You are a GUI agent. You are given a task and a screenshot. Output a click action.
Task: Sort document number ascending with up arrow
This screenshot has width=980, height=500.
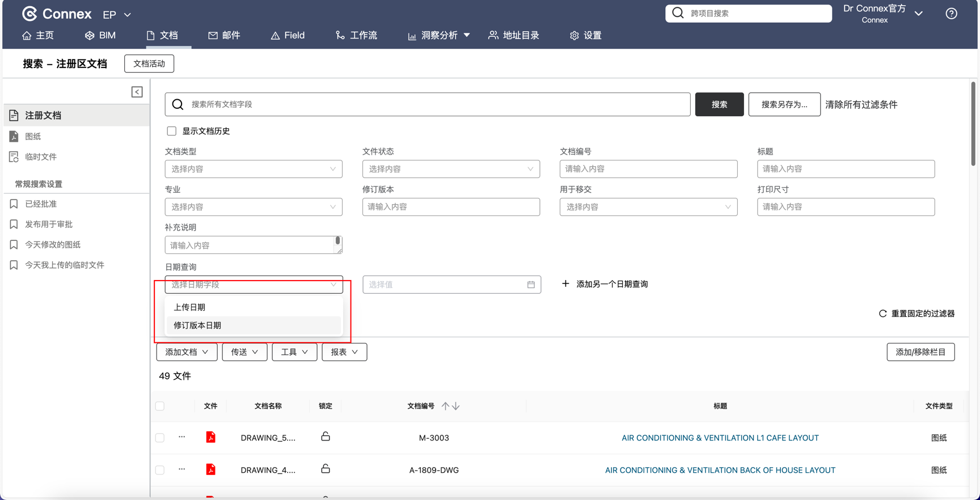[446, 406]
